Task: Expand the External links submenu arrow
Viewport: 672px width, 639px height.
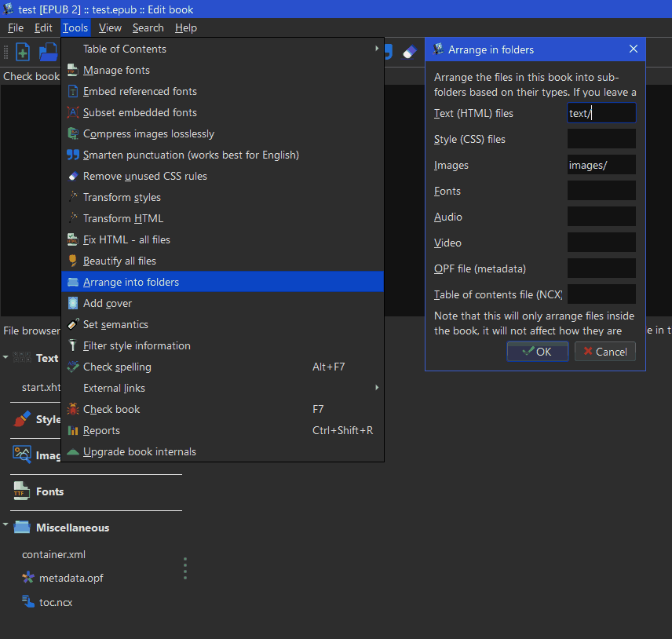Action: 377,388
